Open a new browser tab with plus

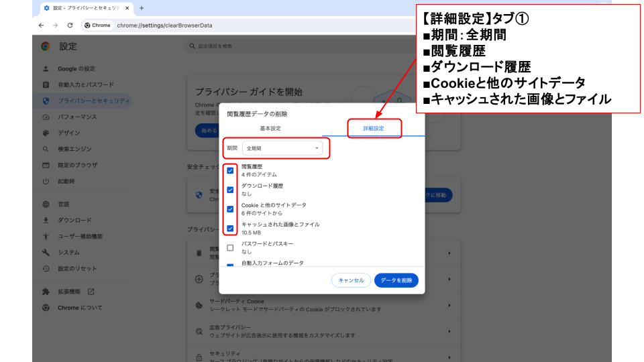tap(142, 8)
